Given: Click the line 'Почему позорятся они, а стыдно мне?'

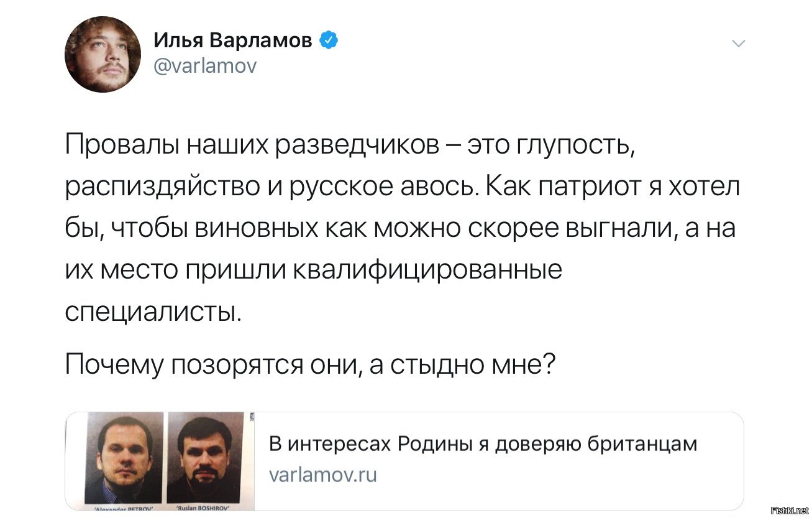Looking at the screenshot, I should 311,366.
